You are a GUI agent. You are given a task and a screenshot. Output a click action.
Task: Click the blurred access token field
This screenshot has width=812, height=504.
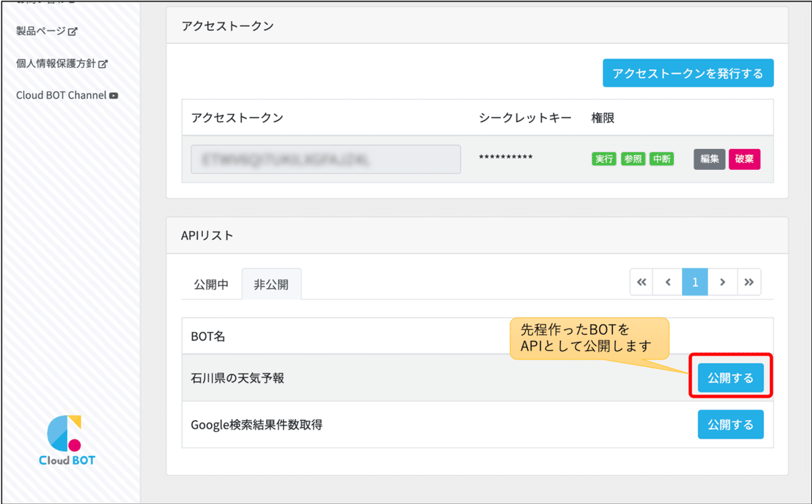pos(325,159)
